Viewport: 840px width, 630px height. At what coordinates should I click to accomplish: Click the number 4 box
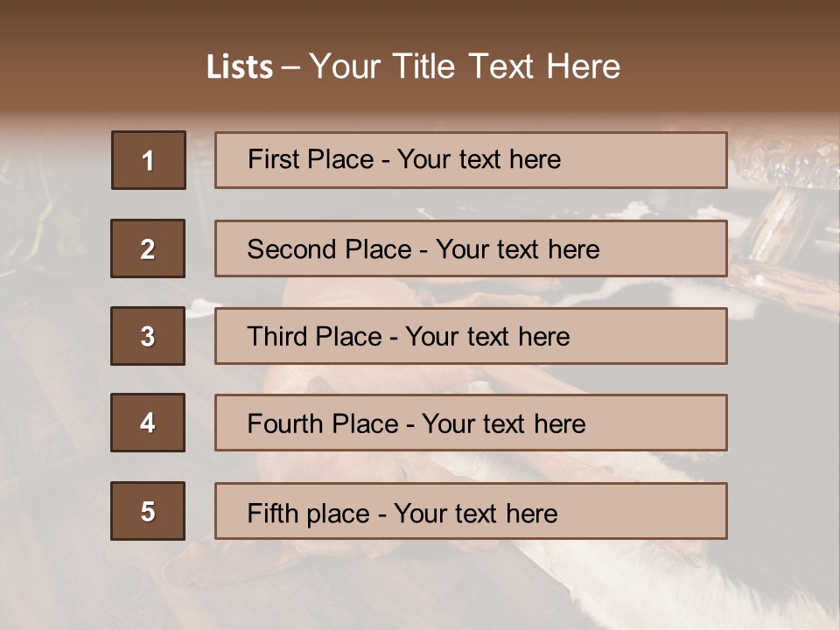(x=148, y=423)
